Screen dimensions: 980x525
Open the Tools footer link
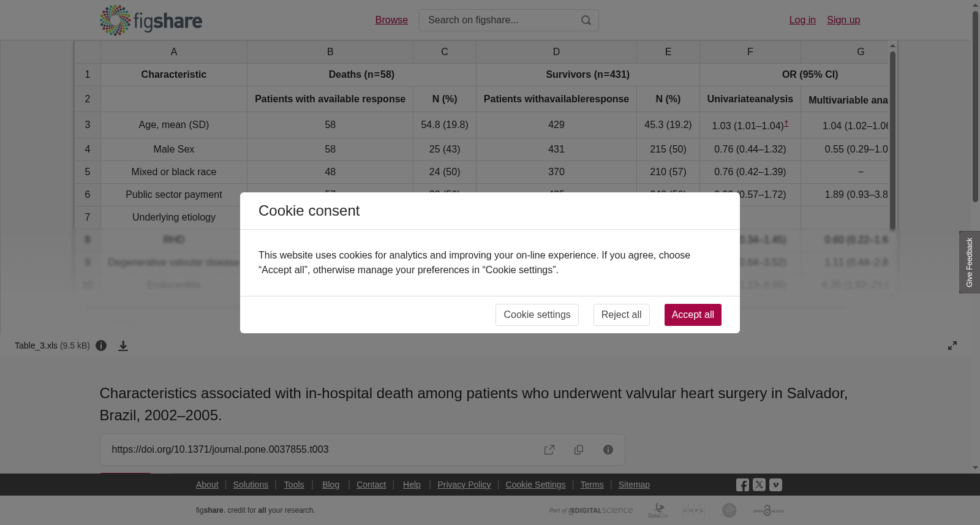click(x=294, y=485)
